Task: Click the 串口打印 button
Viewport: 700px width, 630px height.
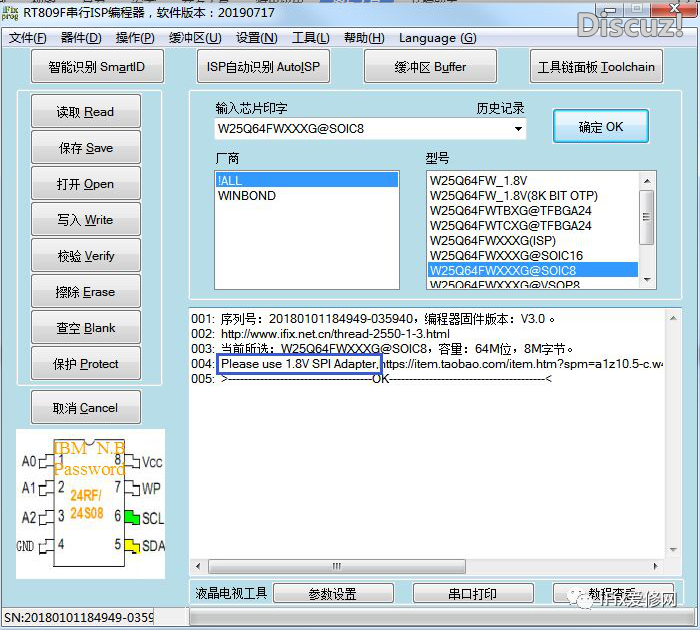Action: (473, 594)
